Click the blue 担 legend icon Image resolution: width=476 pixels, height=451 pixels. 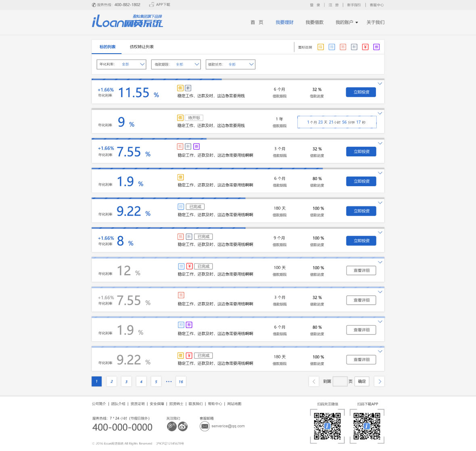(x=332, y=47)
